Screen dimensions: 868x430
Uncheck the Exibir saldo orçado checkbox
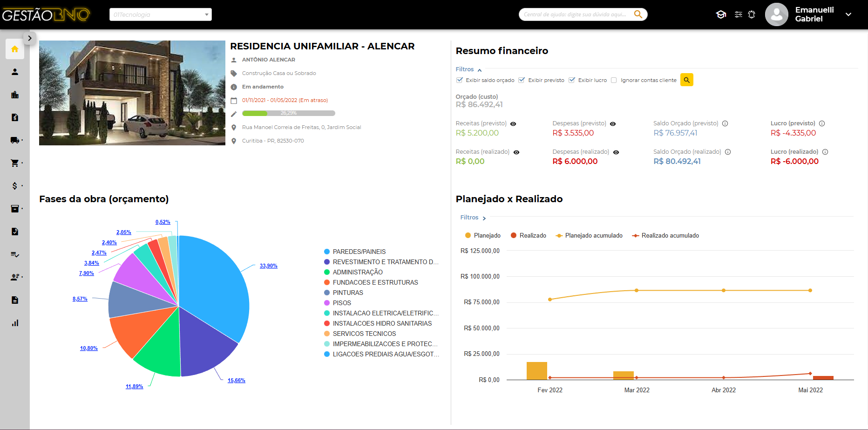(460, 80)
